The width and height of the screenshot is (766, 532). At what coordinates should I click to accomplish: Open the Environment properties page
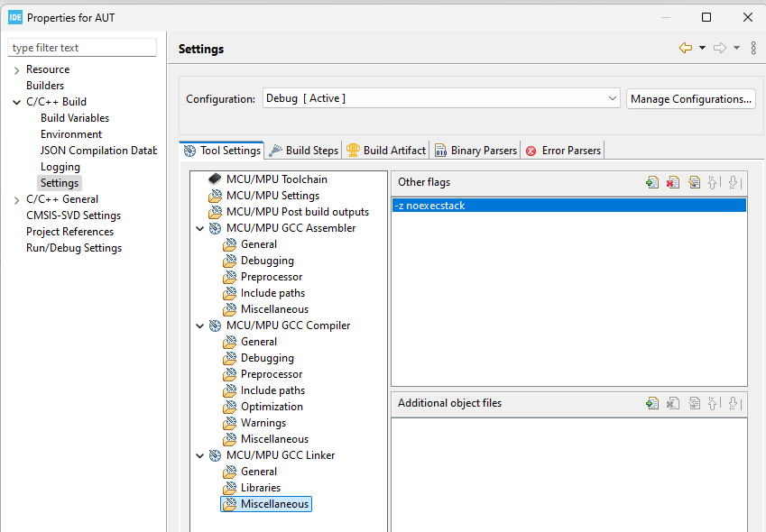[x=71, y=134]
